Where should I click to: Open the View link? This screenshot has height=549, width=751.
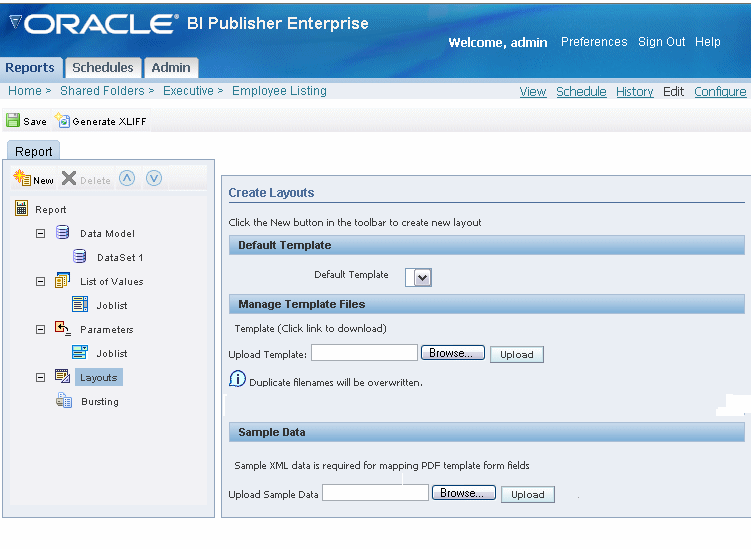[x=533, y=92]
